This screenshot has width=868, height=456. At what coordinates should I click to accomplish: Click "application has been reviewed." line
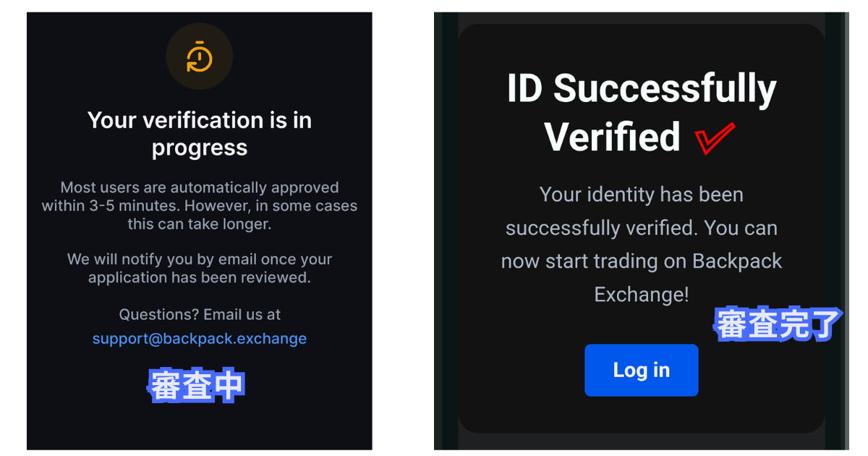[x=200, y=277]
